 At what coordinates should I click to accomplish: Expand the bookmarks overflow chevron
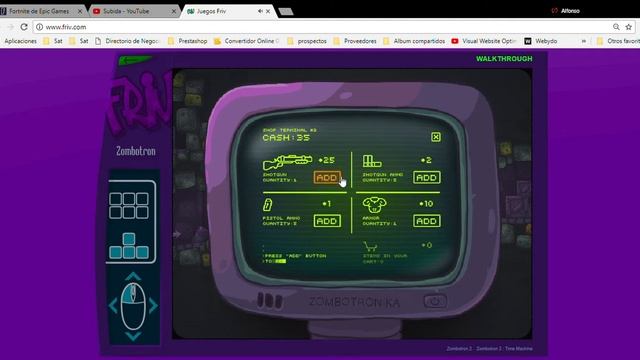[x=584, y=41]
